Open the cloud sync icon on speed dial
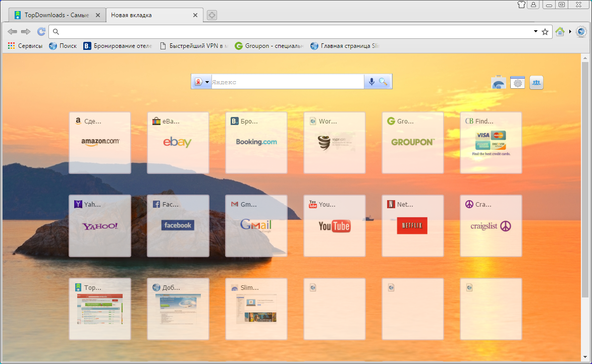 [x=498, y=82]
